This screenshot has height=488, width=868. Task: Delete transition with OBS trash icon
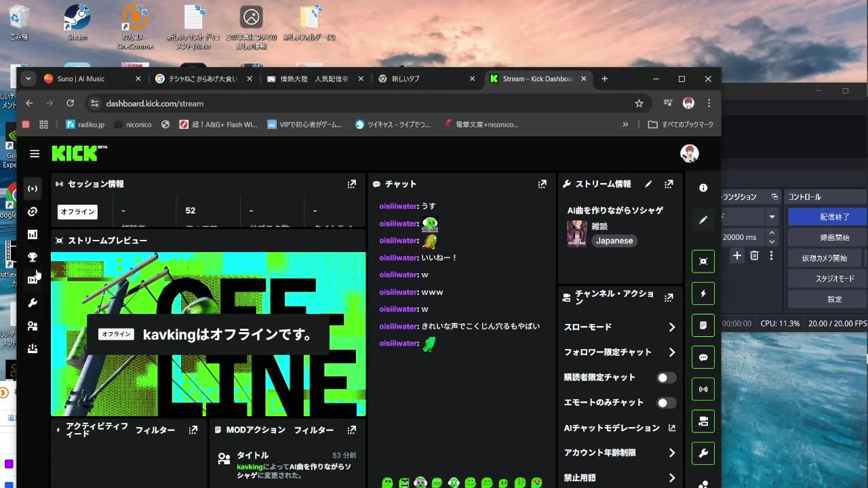(x=754, y=256)
